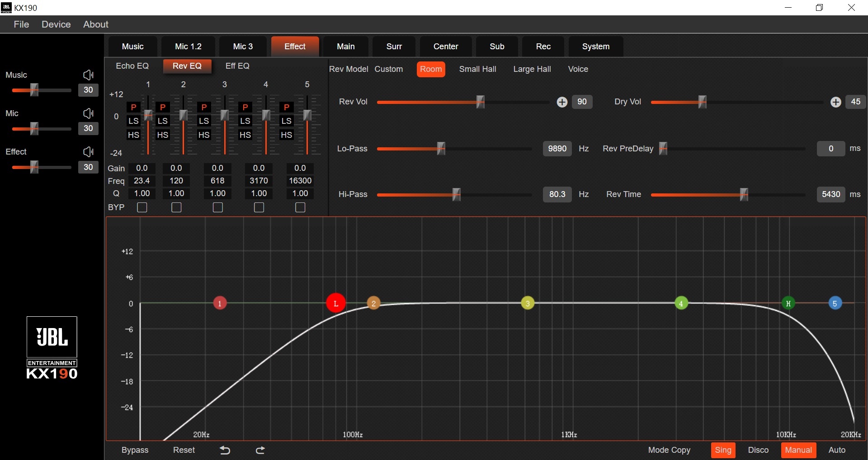
Task: Click the plus icon beside Rev Vol
Action: (x=562, y=102)
